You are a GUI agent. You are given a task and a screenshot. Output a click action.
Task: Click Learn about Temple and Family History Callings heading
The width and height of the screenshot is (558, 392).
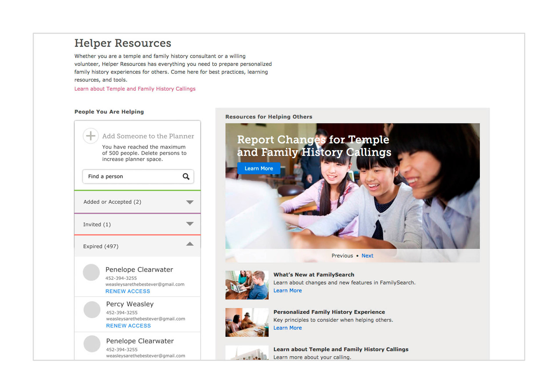click(341, 349)
